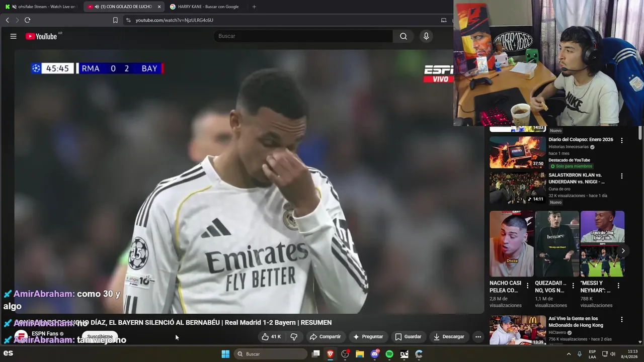Click the YouTube search magnifier button

click(404, 36)
